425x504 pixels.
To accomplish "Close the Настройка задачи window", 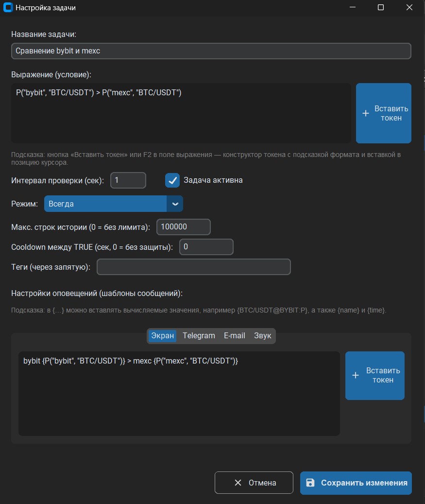I will pos(409,7).
